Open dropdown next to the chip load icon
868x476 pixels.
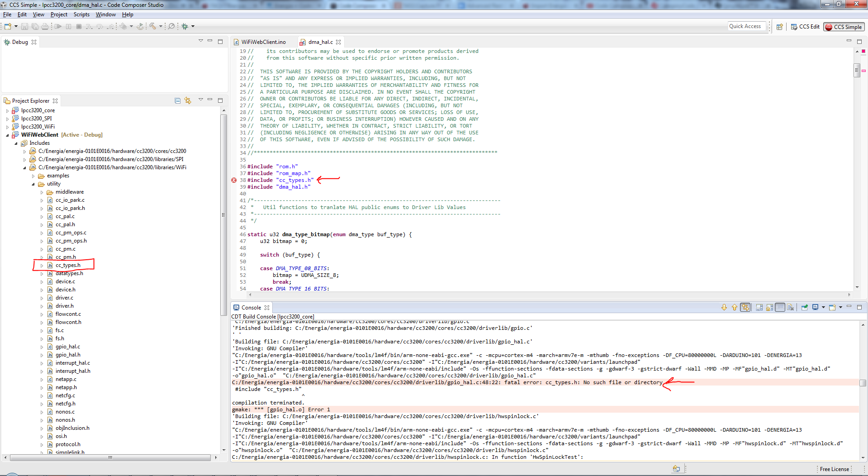[131, 26]
